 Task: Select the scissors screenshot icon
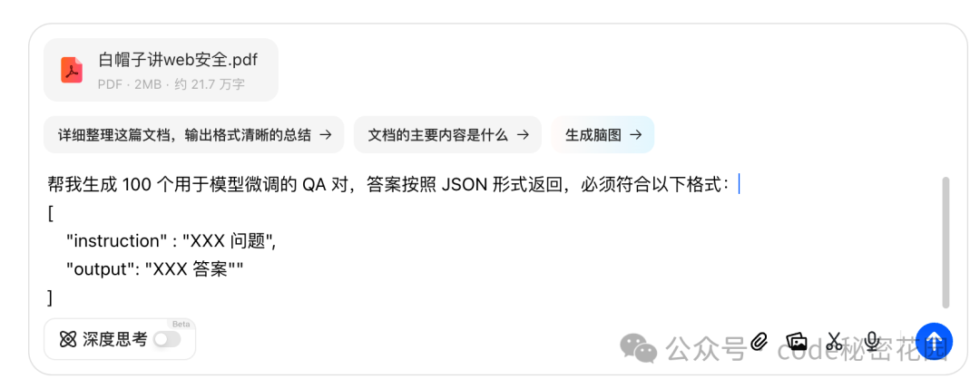point(833,341)
